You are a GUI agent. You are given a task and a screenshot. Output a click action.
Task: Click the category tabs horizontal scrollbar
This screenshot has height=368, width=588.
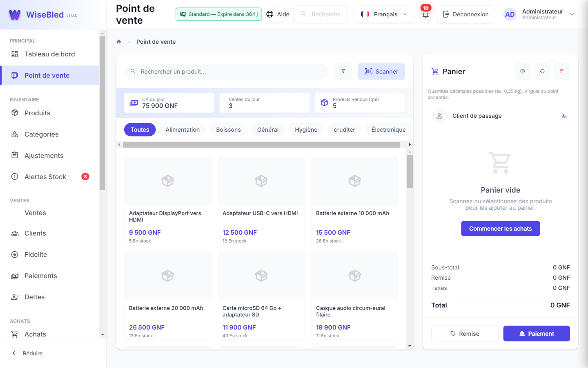pyautogui.click(x=261, y=145)
